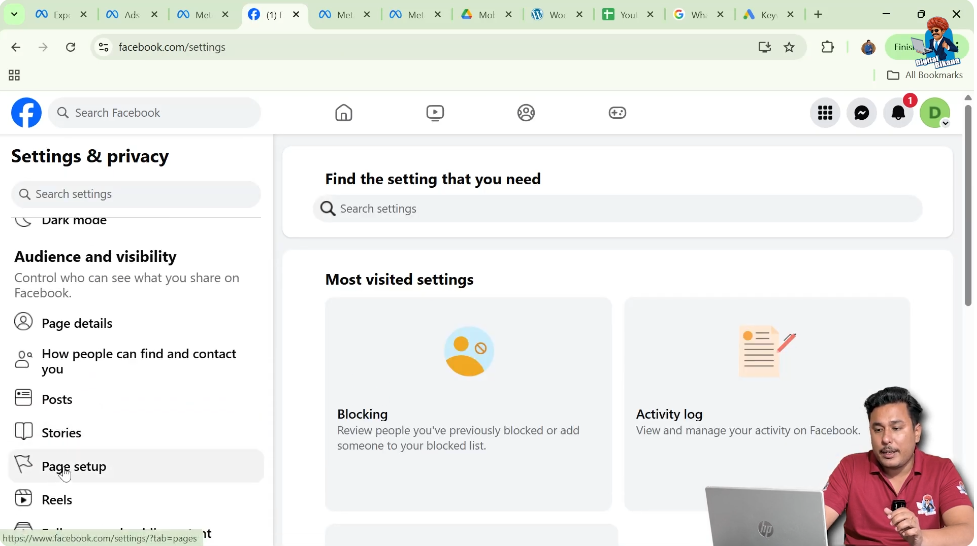977x546 pixels.
Task: Click the browser Forward arrow
Action: click(43, 47)
